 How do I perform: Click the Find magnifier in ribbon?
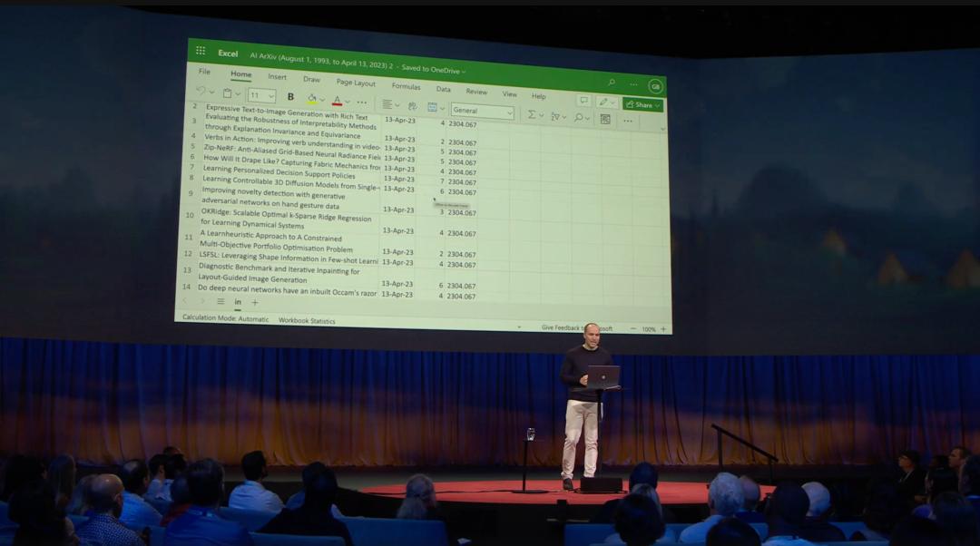(579, 117)
